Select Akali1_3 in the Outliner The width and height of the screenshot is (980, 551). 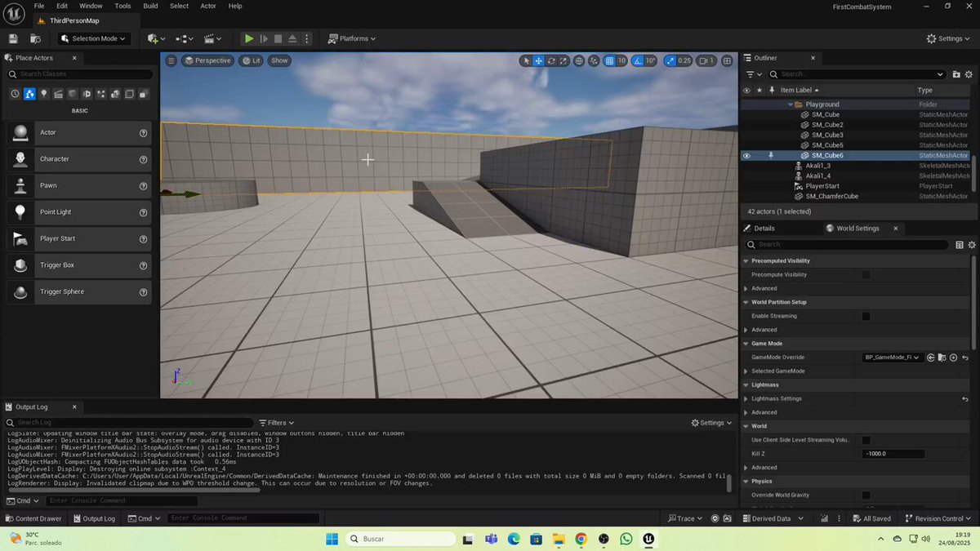point(818,166)
